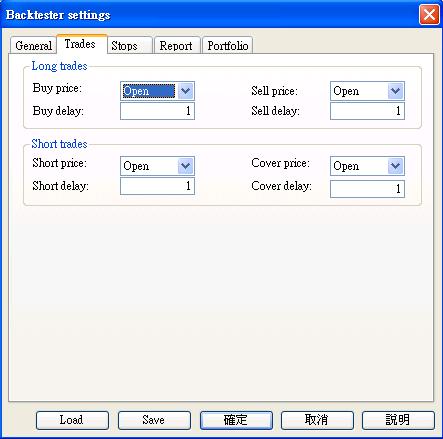The width and height of the screenshot is (443, 439).
Task: Click the Save button
Action: (x=154, y=420)
